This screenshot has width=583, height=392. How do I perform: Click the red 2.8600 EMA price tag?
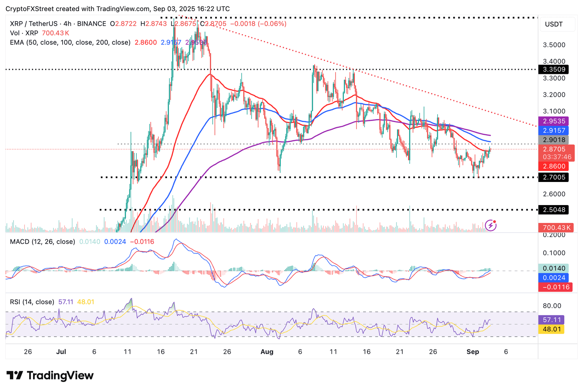click(554, 166)
